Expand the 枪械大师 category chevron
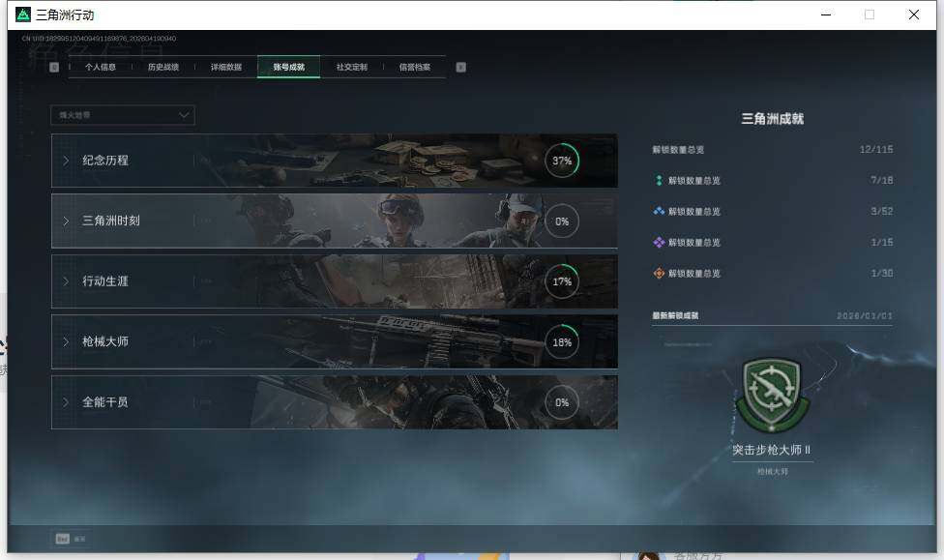Screen dimensions: 944x560 click(x=66, y=342)
